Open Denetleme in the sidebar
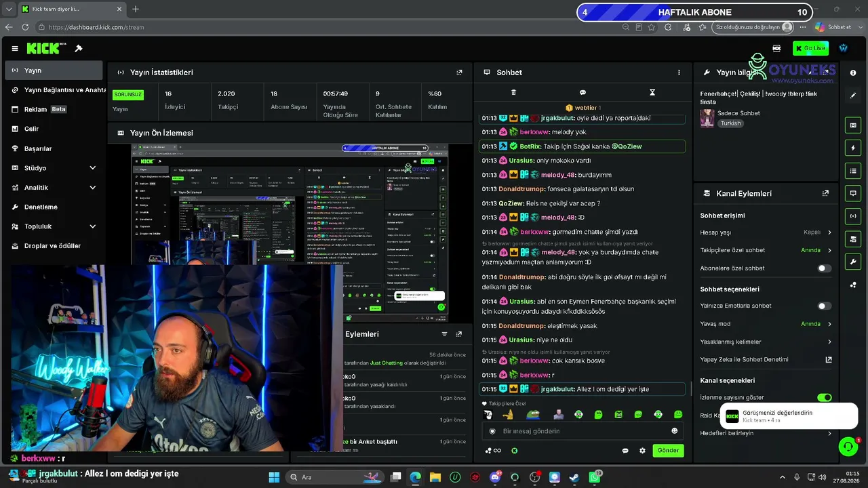This screenshot has width=868, height=488. click(54, 207)
